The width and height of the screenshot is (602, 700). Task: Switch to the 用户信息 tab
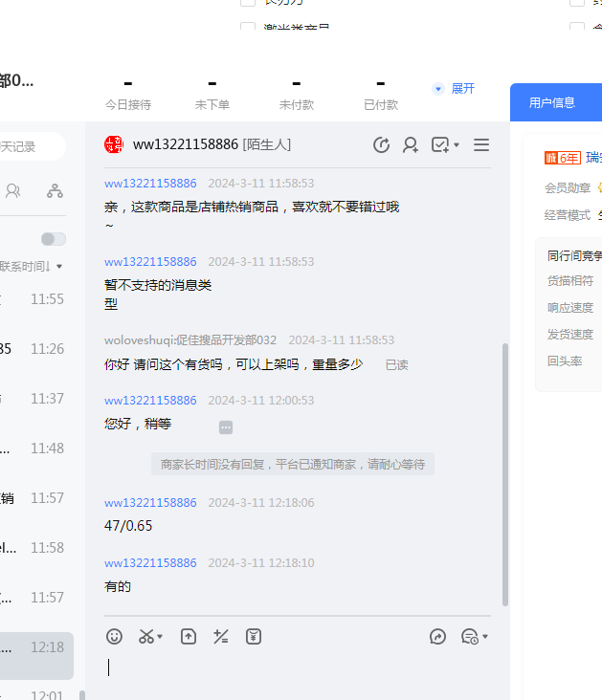tap(552, 102)
